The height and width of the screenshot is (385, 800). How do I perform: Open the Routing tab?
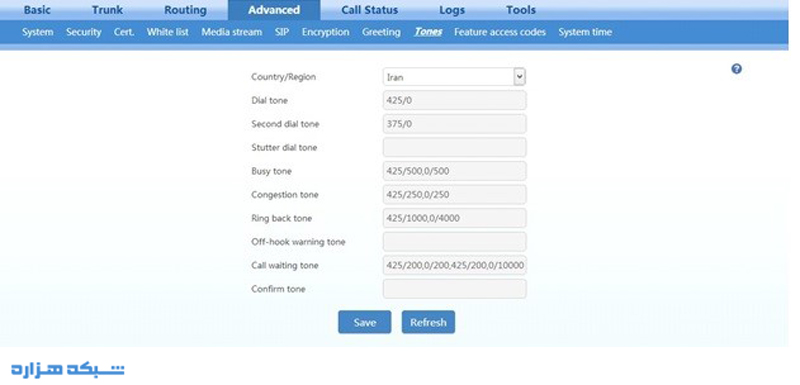coord(185,10)
